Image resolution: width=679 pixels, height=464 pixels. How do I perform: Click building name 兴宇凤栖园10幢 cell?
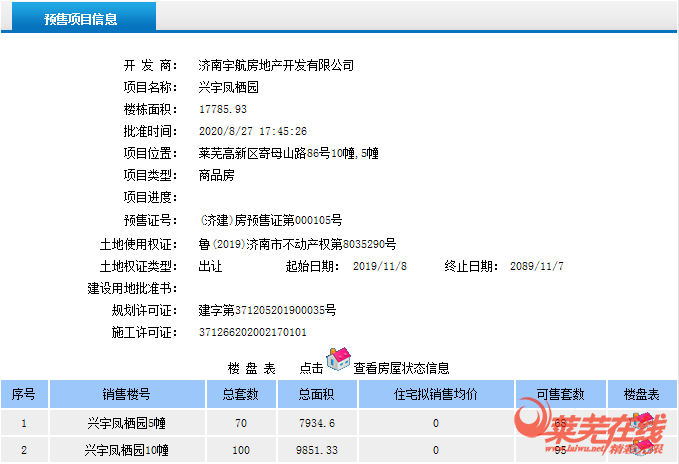pos(126,450)
